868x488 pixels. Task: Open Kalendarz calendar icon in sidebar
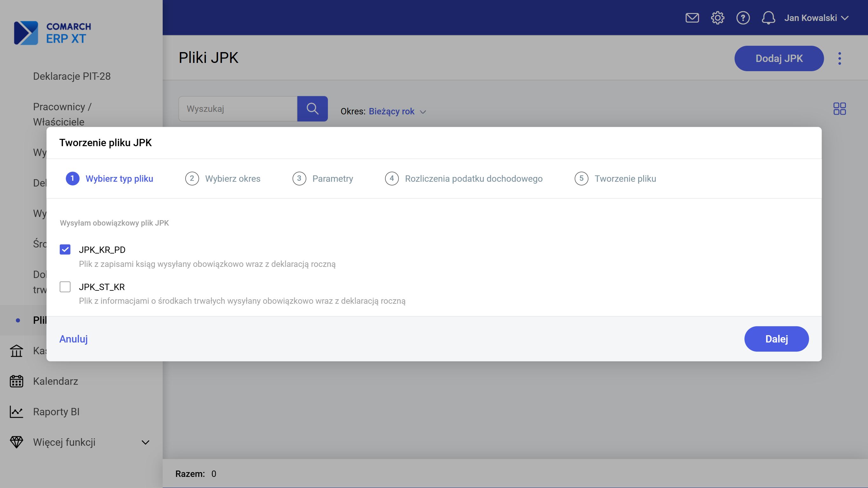(17, 381)
